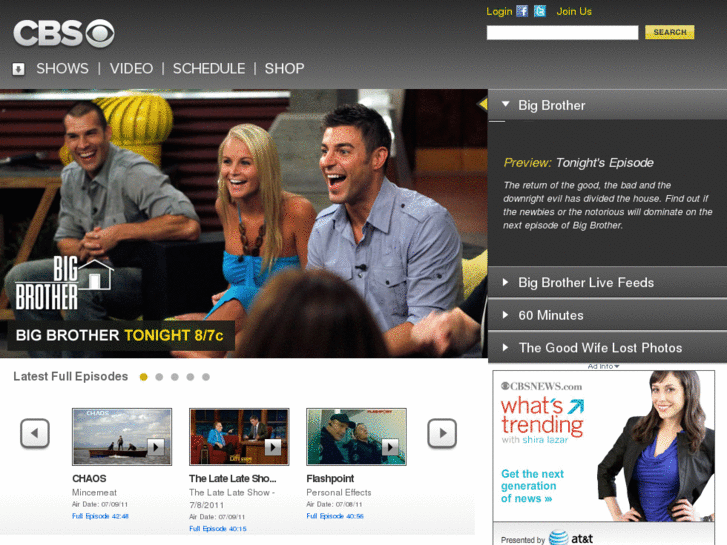The image size is (727, 545).
Task: Click the Join Us link
Action: [x=574, y=12]
